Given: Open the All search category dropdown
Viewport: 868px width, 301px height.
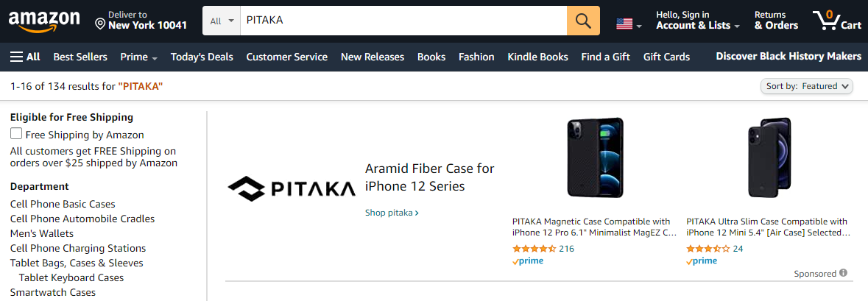Looking at the screenshot, I should [x=222, y=21].
